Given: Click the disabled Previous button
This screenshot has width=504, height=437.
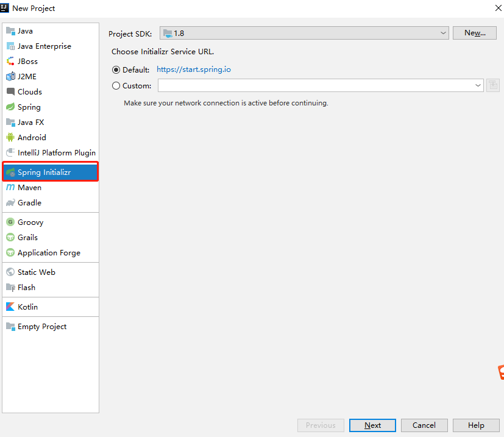Looking at the screenshot, I should click(x=321, y=425).
